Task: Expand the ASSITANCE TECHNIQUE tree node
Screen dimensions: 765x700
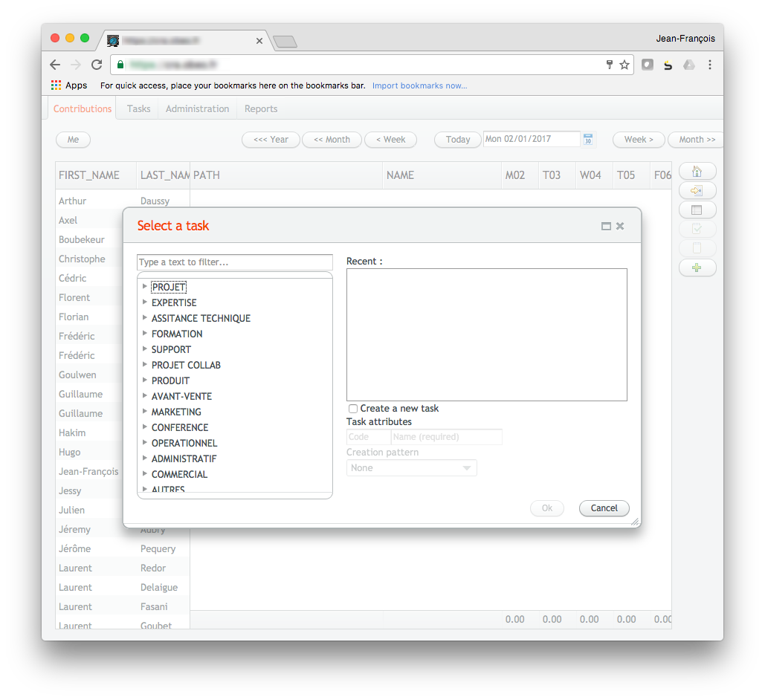Action: click(x=144, y=317)
